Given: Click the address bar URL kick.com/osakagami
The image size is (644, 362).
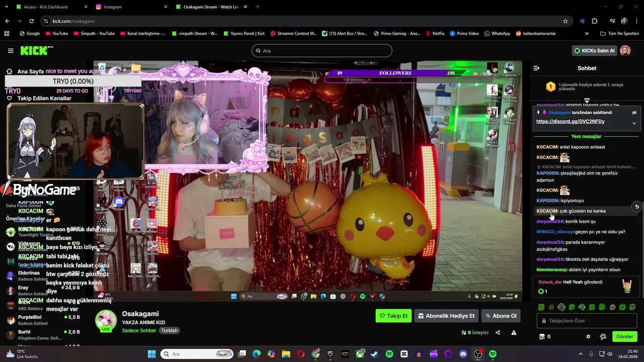Looking at the screenshot, I should click(73, 21).
